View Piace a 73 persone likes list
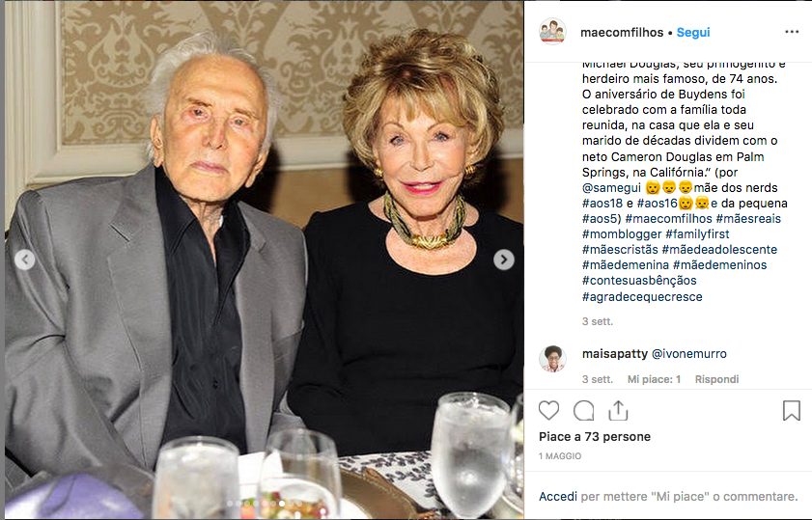Screen dimensions: 812x520 (x=595, y=437)
